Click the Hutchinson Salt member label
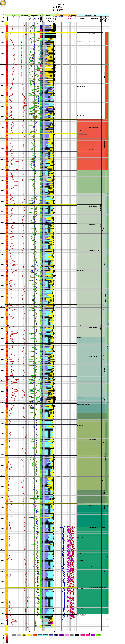The width and height of the screenshot is (125, 644). [x=81, y=87]
